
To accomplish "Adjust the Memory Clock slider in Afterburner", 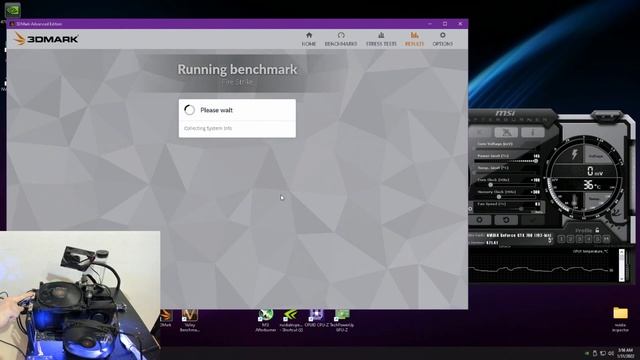I will tap(506, 197).
